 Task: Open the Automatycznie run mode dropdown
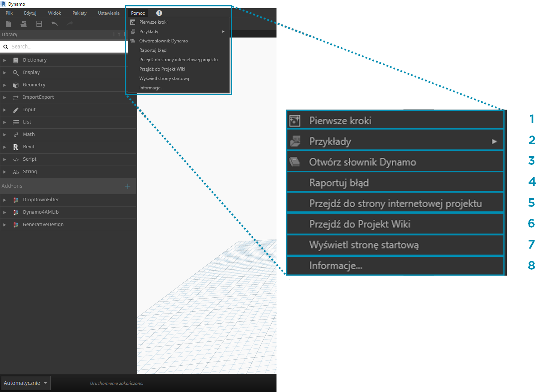26,383
